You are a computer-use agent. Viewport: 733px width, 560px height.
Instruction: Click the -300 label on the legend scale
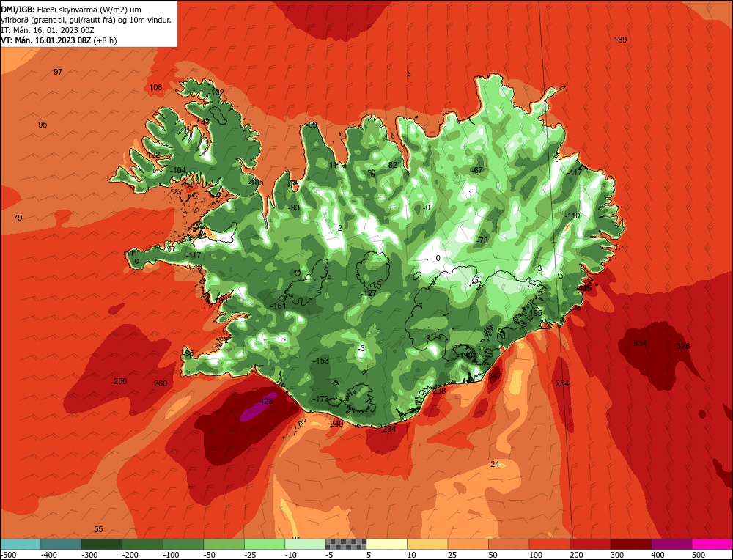89,555
